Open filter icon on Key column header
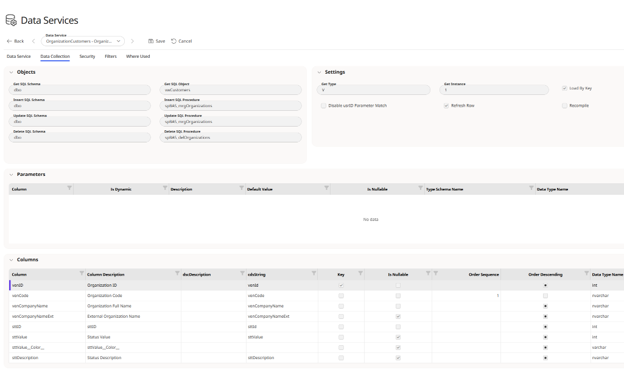The image size is (624, 378). 360,273
